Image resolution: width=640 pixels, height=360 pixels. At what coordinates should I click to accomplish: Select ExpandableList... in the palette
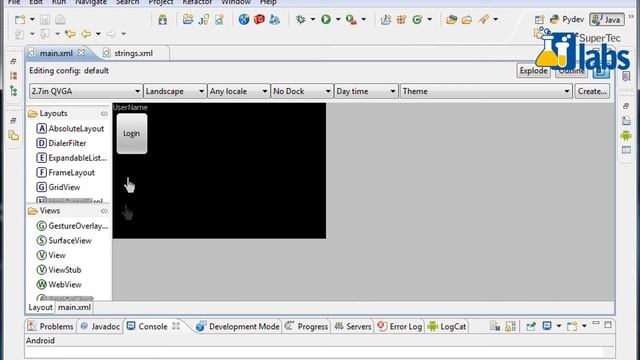click(72, 158)
